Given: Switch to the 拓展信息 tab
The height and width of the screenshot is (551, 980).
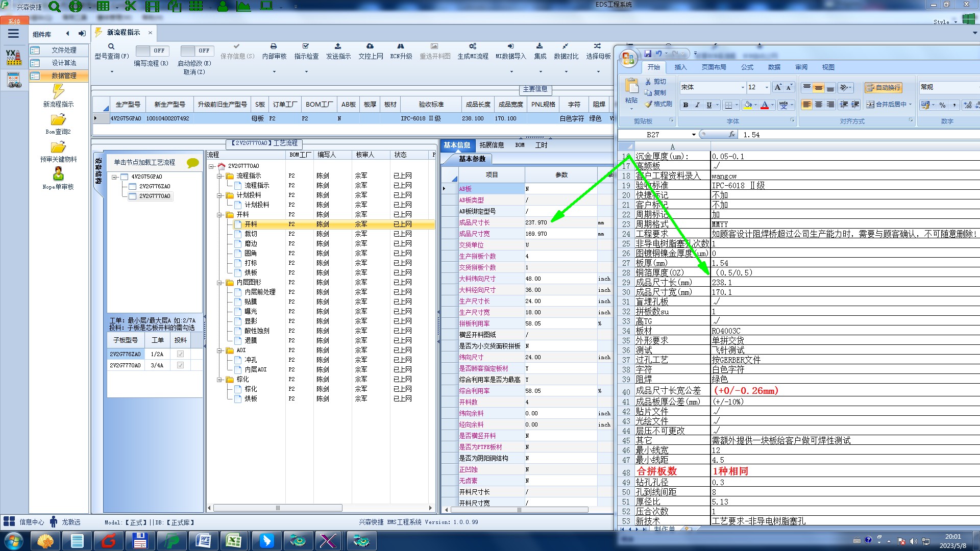Looking at the screenshot, I should tap(492, 145).
